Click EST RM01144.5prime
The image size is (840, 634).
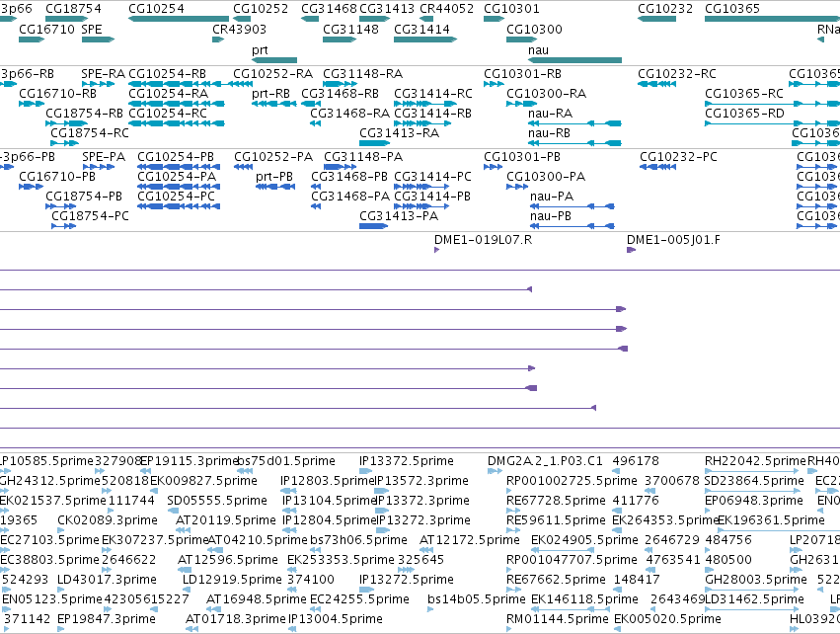pyautogui.click(x=557, y=619)
